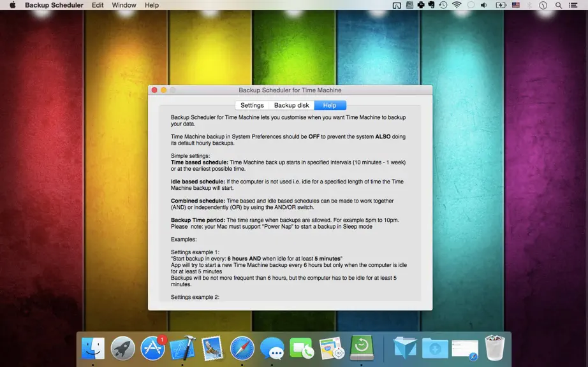The width and height of the screenshot is (588, 367).
Task: Click the Messages bubble menu bar icon
Action: click(471, 5)
